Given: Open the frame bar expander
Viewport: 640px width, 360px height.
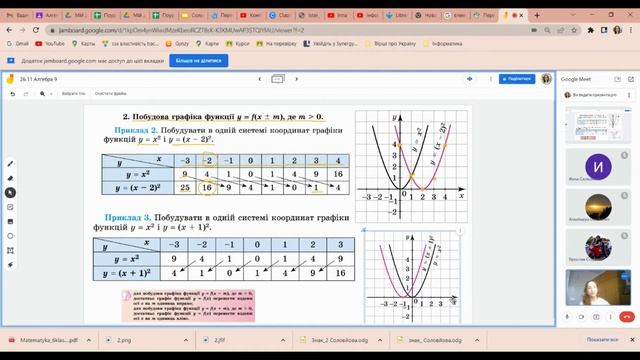Looking at the screenshot, I should tap(278, 79).
